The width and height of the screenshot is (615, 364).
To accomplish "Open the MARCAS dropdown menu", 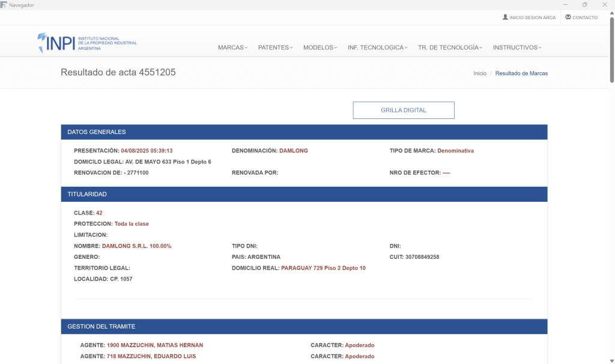I will click(x=232, y=47).
